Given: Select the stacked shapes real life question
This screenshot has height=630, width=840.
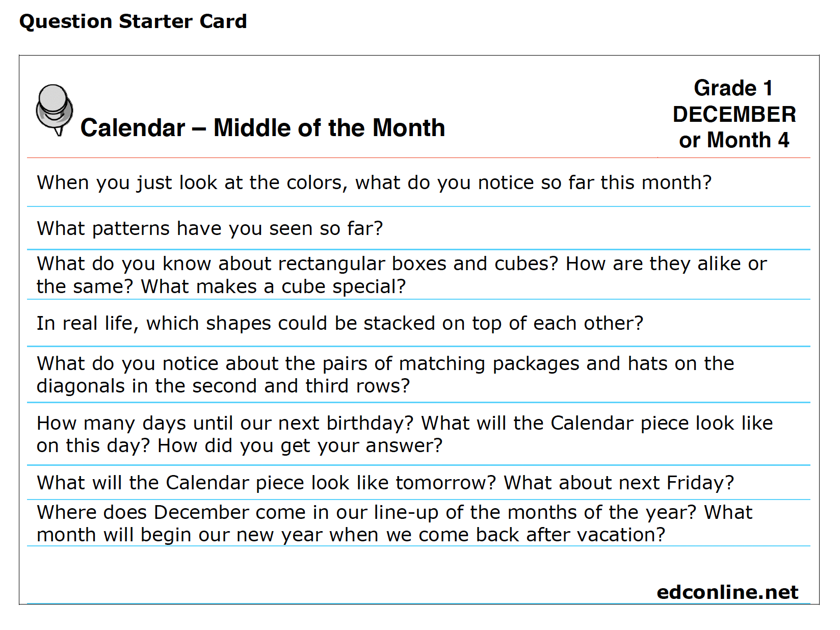Looking at the screenshot, I should coord(340,324).
